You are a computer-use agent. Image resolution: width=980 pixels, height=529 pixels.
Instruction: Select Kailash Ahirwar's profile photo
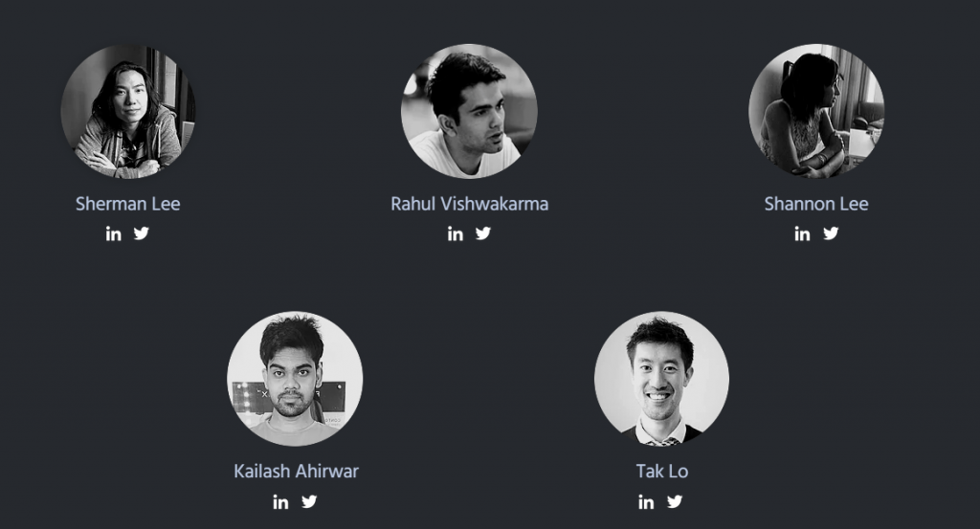295,379
